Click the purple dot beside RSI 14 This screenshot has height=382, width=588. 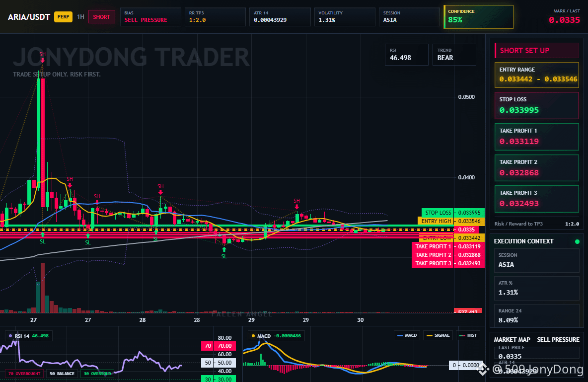10,336
